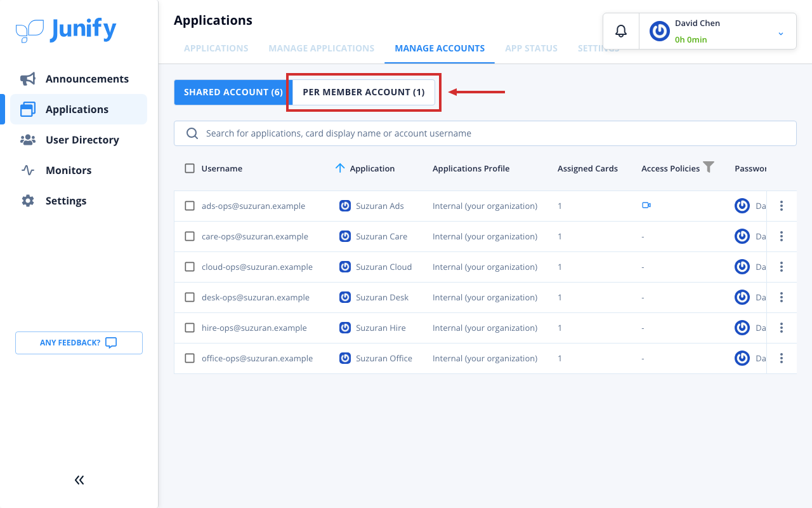Go to the App Status tab

click(x=532, y=48)
